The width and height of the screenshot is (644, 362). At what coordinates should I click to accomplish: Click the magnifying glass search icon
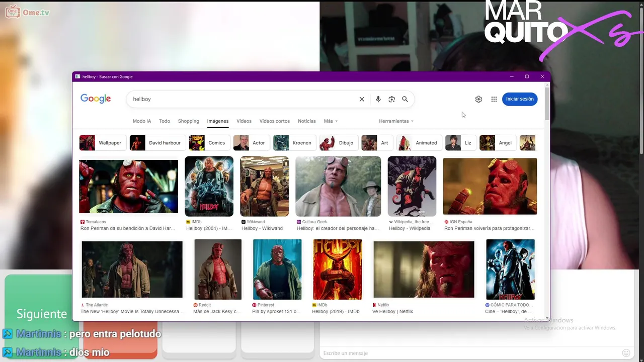[x=405, y=99]
